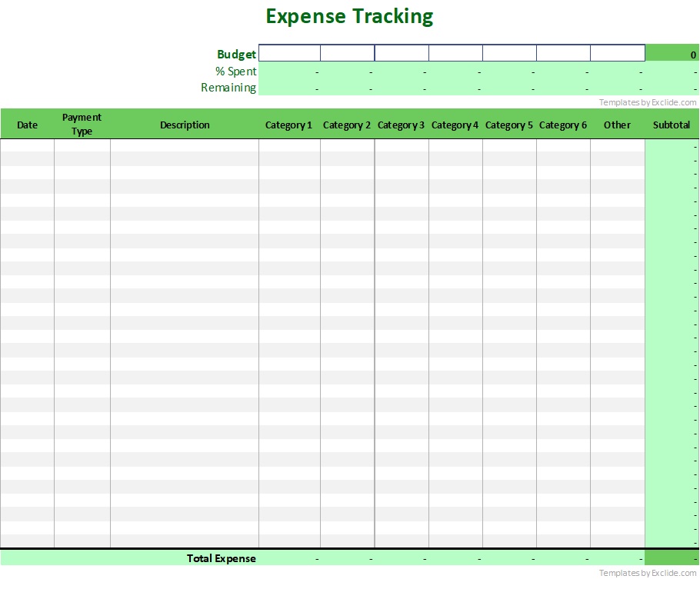Select the Category 1 column header

289,125
